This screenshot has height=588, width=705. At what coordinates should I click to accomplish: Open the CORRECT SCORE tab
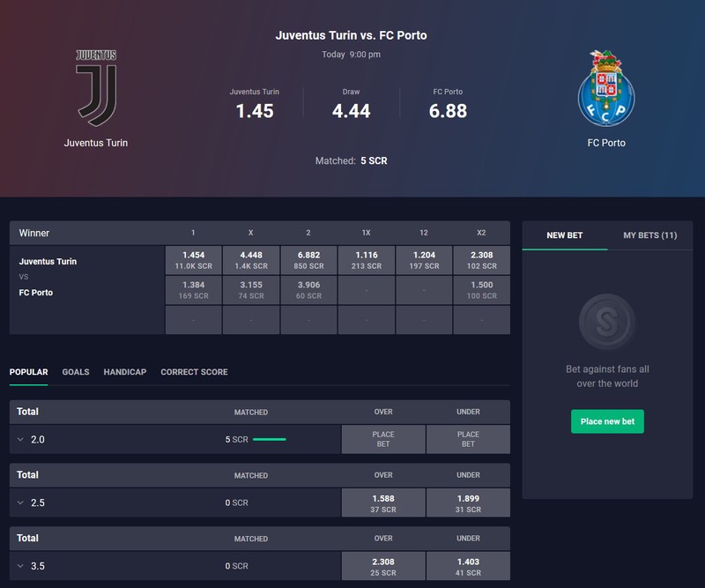click(194, 372)
